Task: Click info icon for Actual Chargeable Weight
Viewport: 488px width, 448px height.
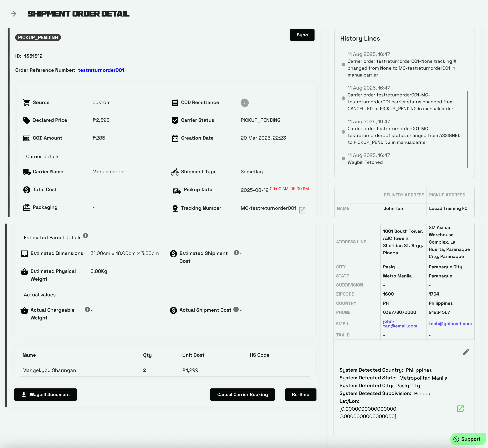Action: click(87, 309)
